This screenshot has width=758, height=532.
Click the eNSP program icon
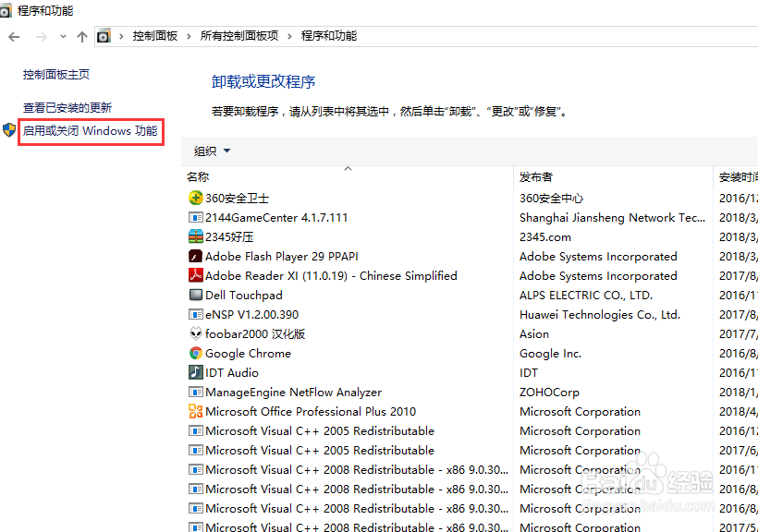195,315
